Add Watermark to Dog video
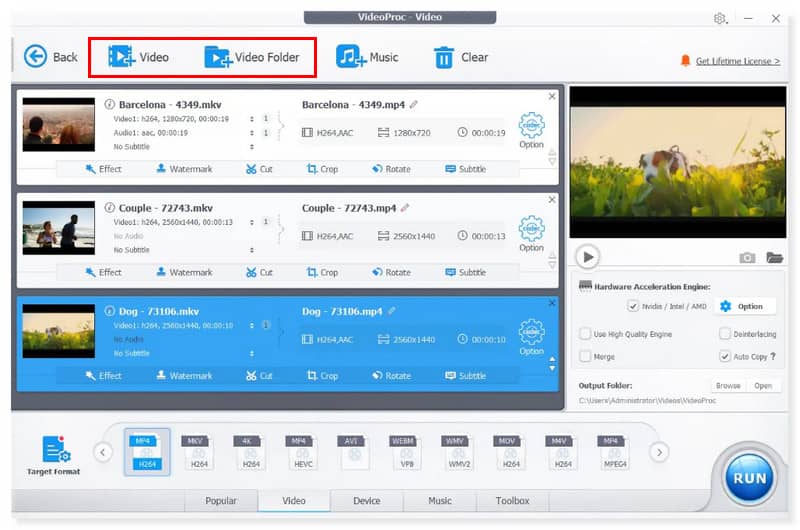This screenshot has width=800, height=530. [184, 376]
